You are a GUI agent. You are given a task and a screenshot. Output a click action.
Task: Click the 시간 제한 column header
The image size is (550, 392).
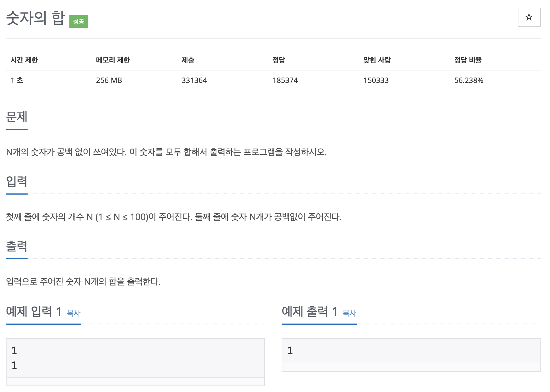[x=24, y=60]
